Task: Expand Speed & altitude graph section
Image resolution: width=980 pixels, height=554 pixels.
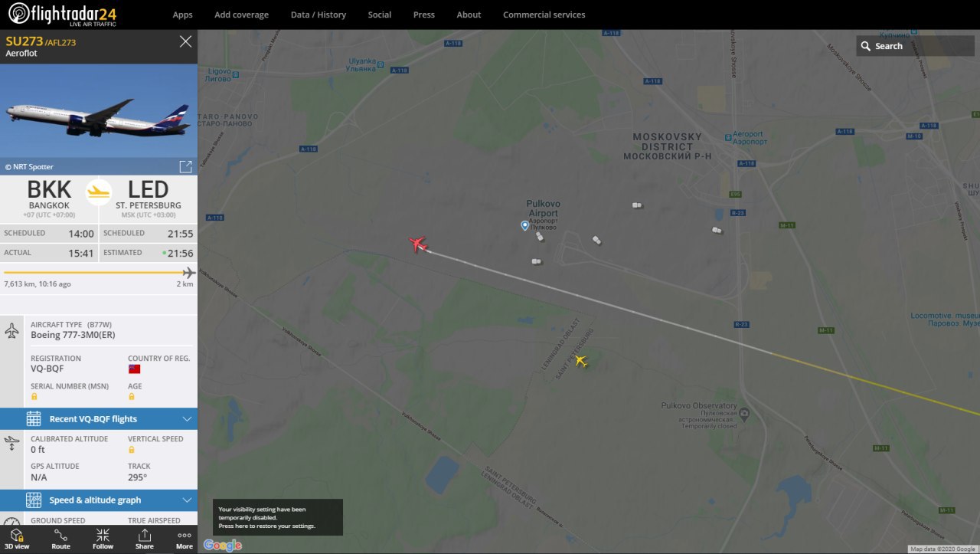Action: pyautogui.click(x=99, y=500)
